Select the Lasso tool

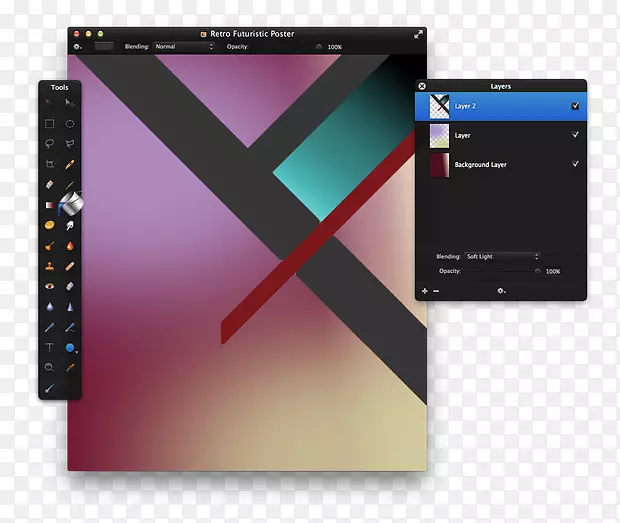49,143
